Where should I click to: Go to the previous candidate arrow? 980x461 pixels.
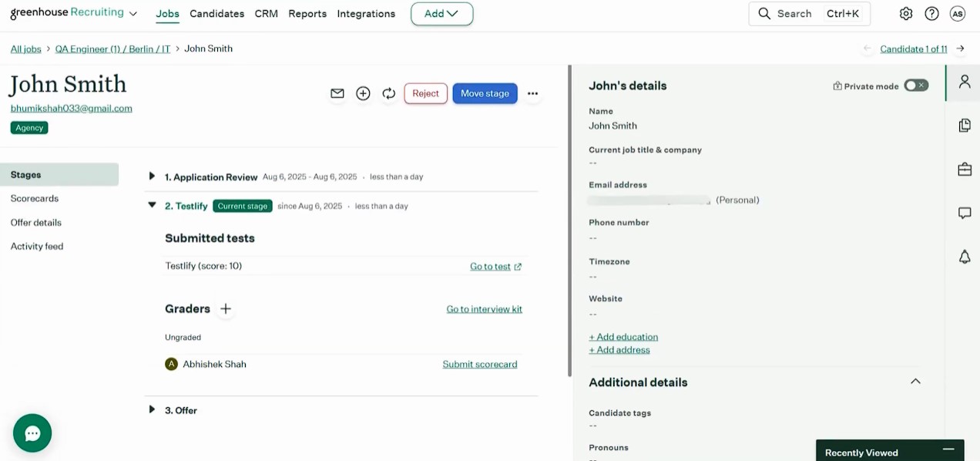(x=868, y=49)
